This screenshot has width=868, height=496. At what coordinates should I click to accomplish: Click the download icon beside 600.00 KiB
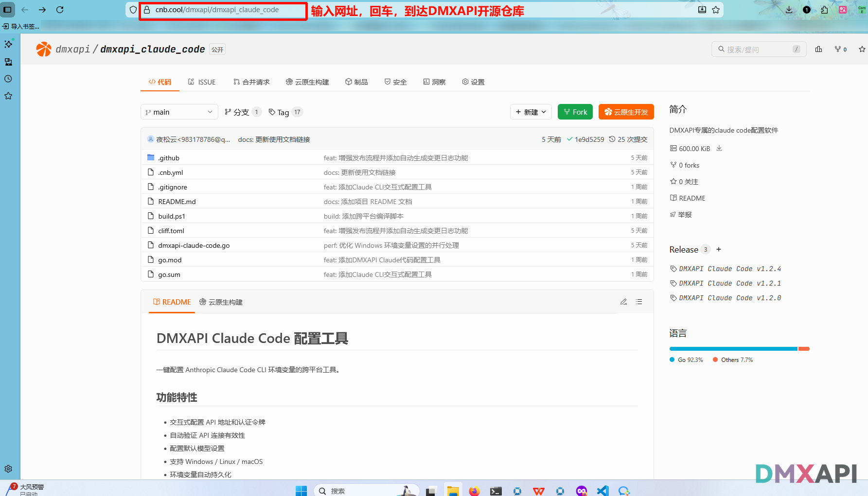[719, 148]
